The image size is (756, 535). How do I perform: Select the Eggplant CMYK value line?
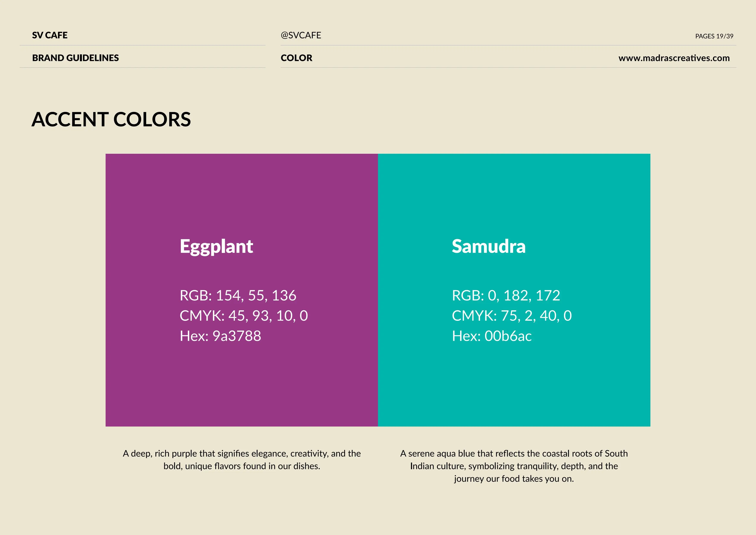(x=244, y=316)
